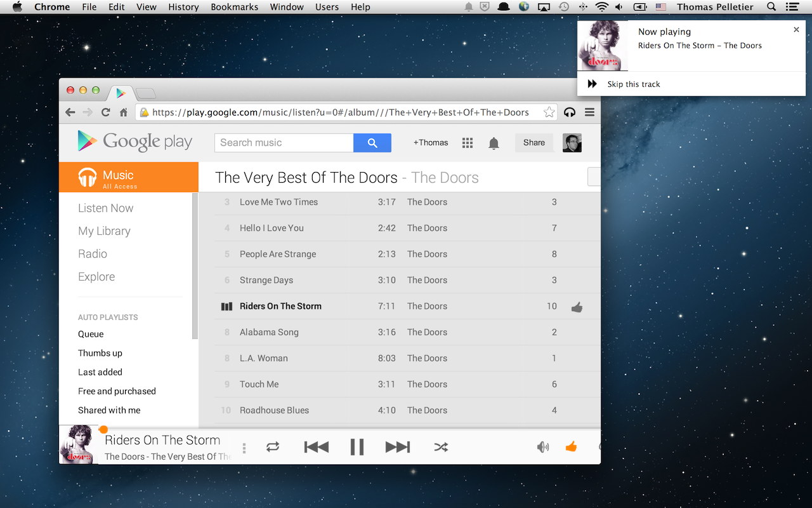Viewport: 812px width, 508px height.
Task: Open My Library in sidebar
Action: coord(104,231)
